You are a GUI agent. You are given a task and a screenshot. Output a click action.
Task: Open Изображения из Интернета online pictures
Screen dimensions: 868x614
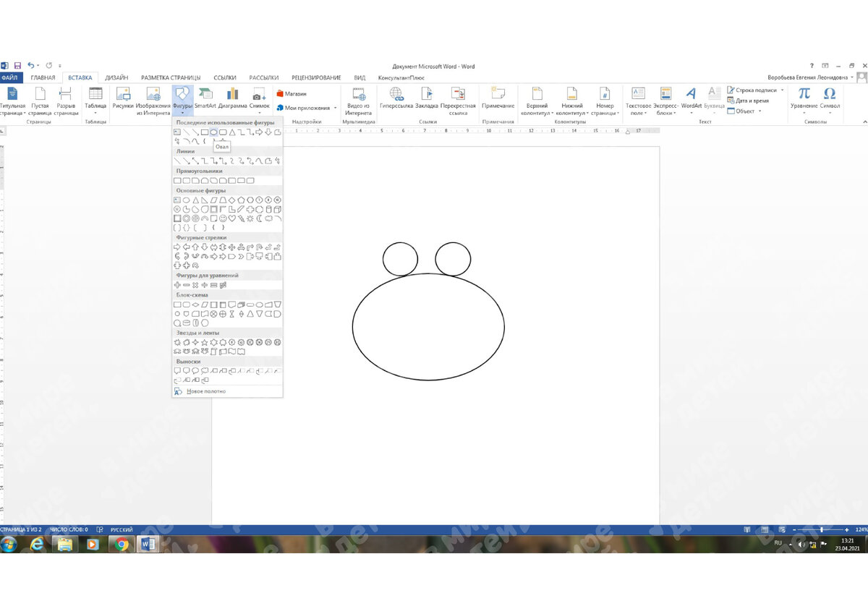153,101
